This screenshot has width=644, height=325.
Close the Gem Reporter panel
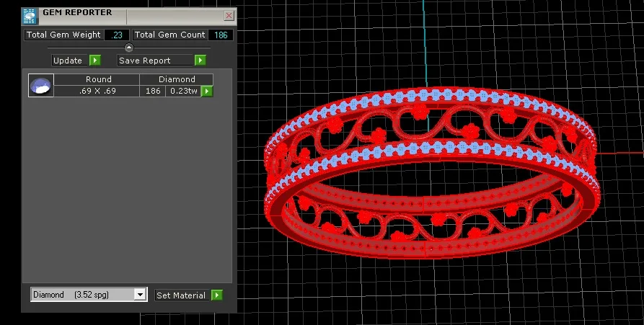tap(229, 16)
